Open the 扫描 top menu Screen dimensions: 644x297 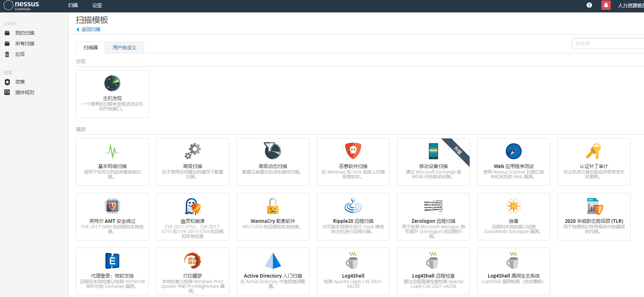click(x=73, y=5)
